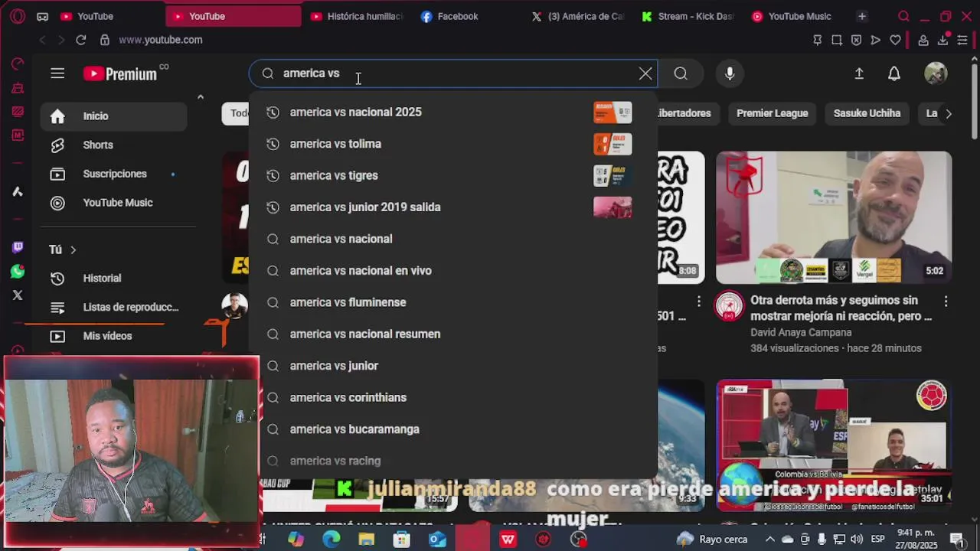Screen dimensions: 980x551
Task: Switch to the Histórica humillación tab
Action: [357, 16]
